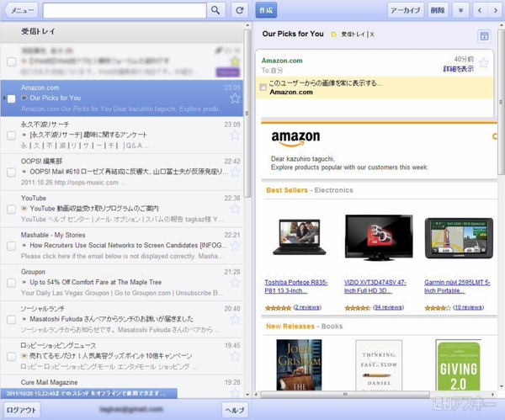
Task: Click Giving 2.0 book cover
Action: click(x=459, y=365)
